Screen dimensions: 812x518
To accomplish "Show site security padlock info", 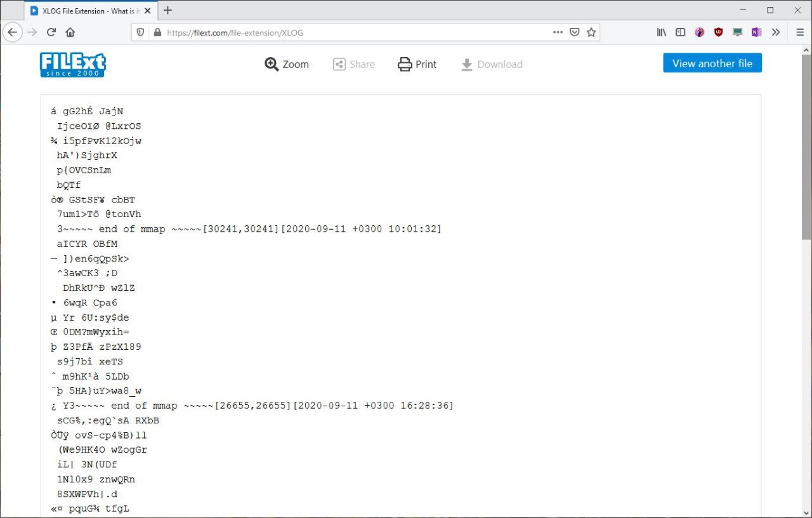I will 157,32.
